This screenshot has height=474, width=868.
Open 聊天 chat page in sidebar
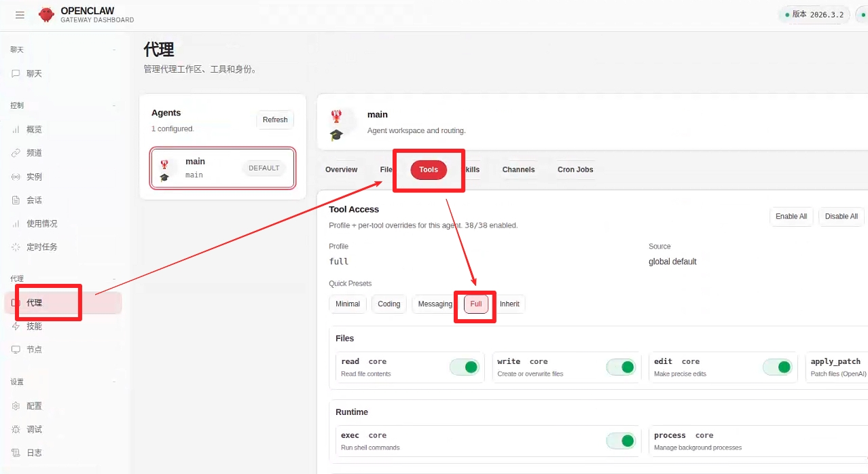tap(62, 73)
